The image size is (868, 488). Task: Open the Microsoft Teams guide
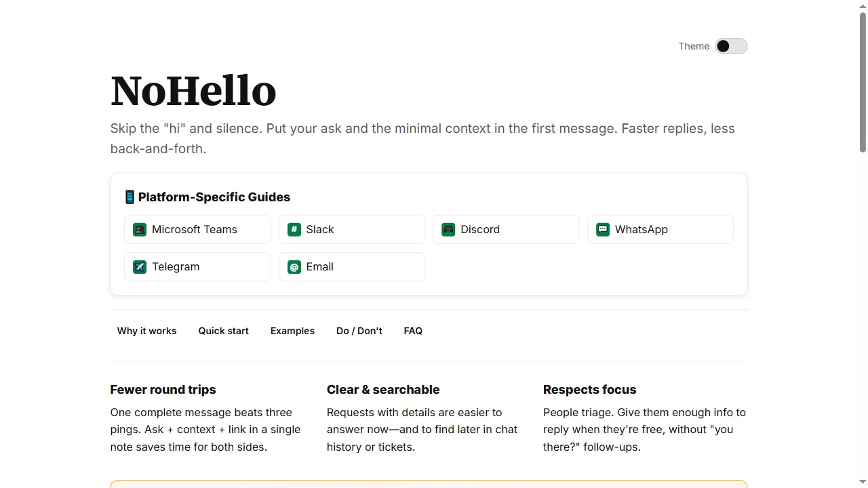click(x=197, y=229)
